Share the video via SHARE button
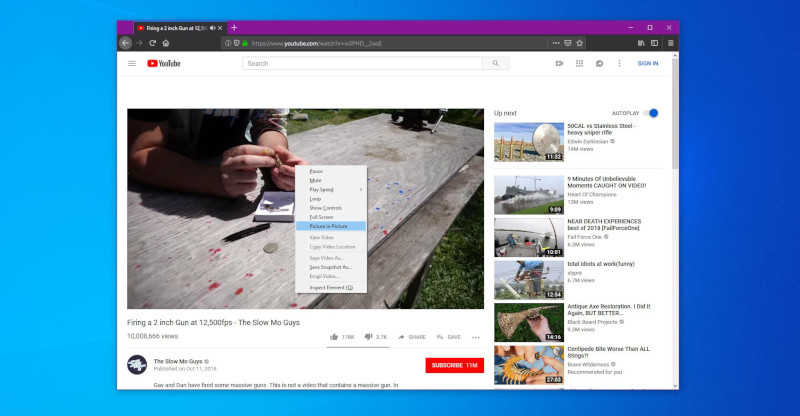This screenshot has height=416, width=800. point(412,337)
